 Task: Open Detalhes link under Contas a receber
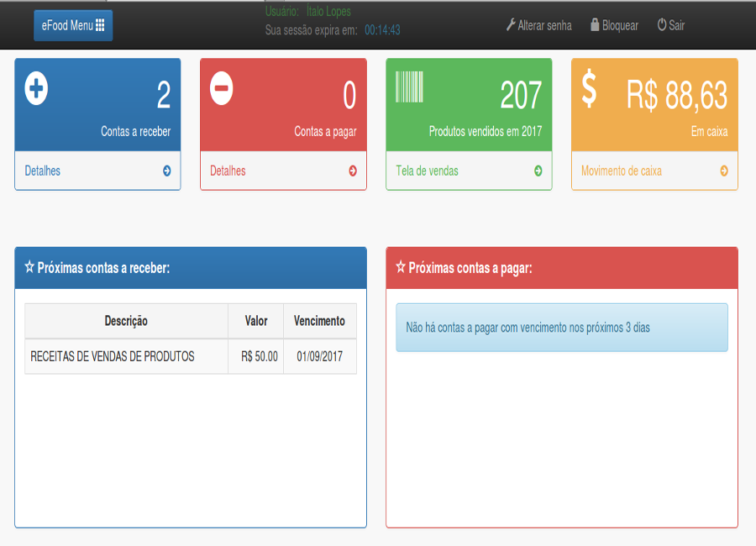pyautogui.click(x=43, y=171)
